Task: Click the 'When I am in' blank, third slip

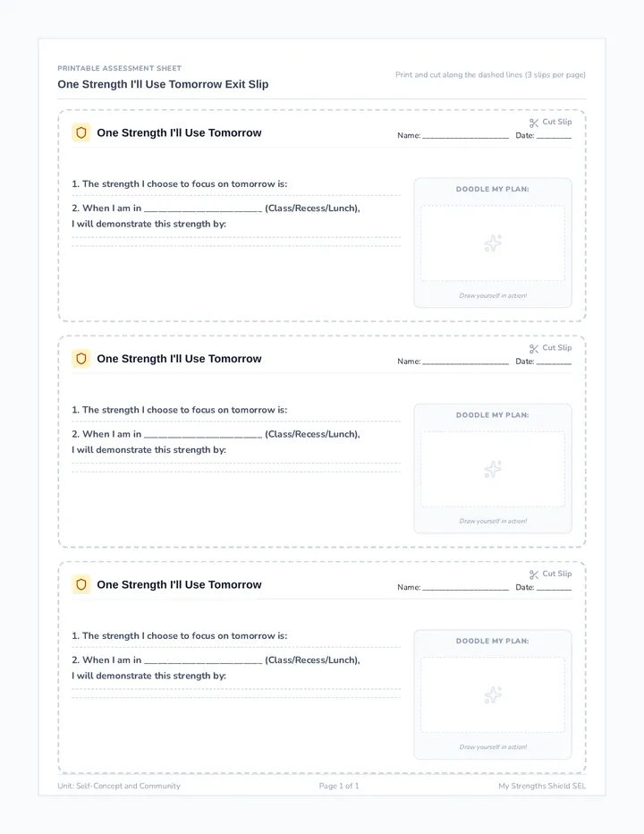Action: click(x=203, y=661)
